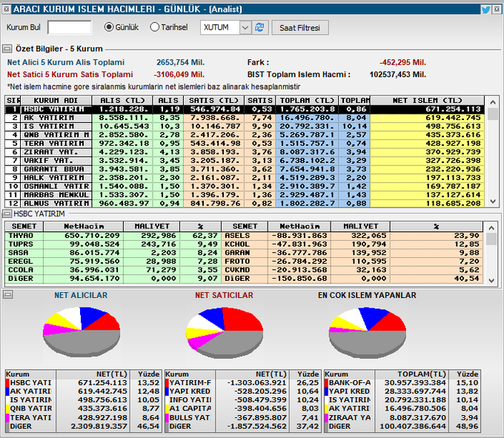Select the Günlük radio button

tap(109, 27)
